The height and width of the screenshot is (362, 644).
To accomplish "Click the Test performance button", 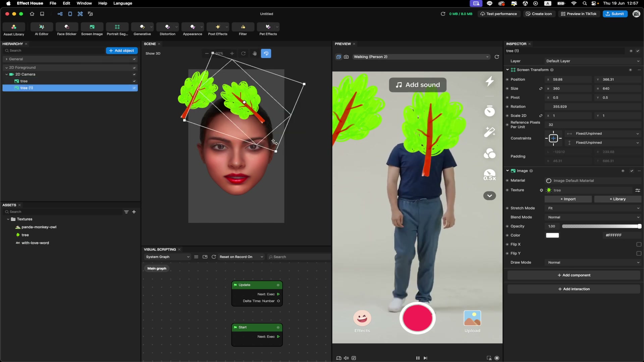I will pos(498,14).
